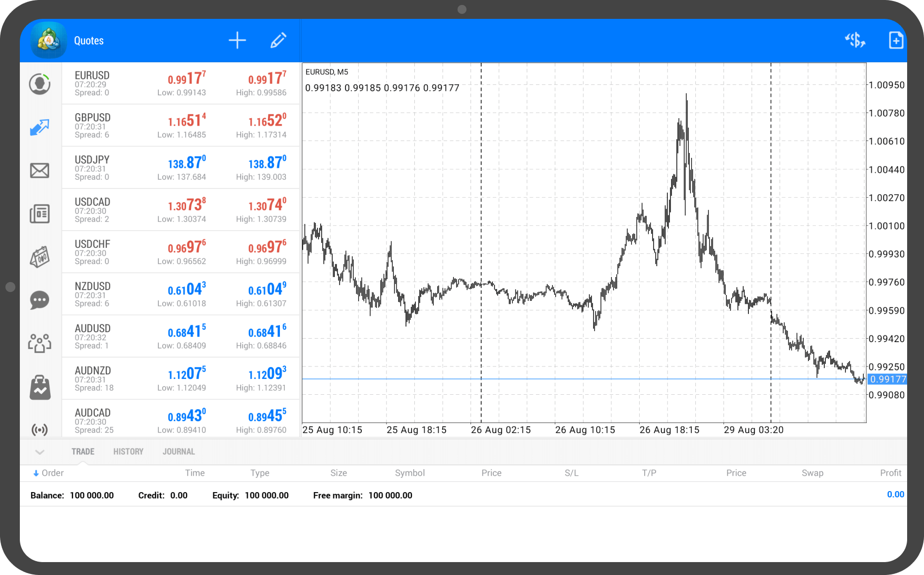Click the current price label 0.99177
Screen dimensions: 924x575
(887, 379)
